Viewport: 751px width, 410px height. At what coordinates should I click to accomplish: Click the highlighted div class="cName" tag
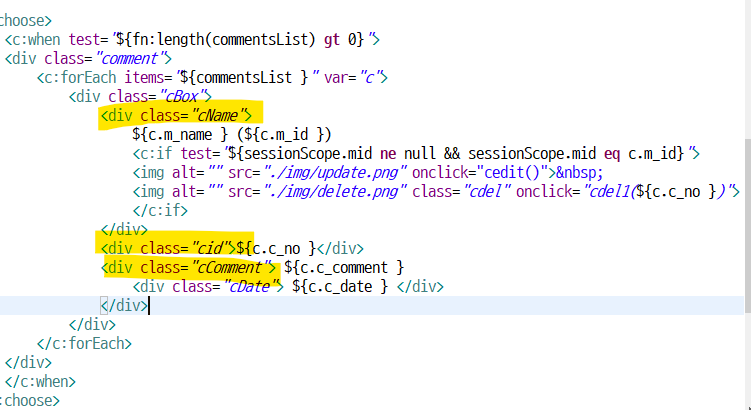176,115
